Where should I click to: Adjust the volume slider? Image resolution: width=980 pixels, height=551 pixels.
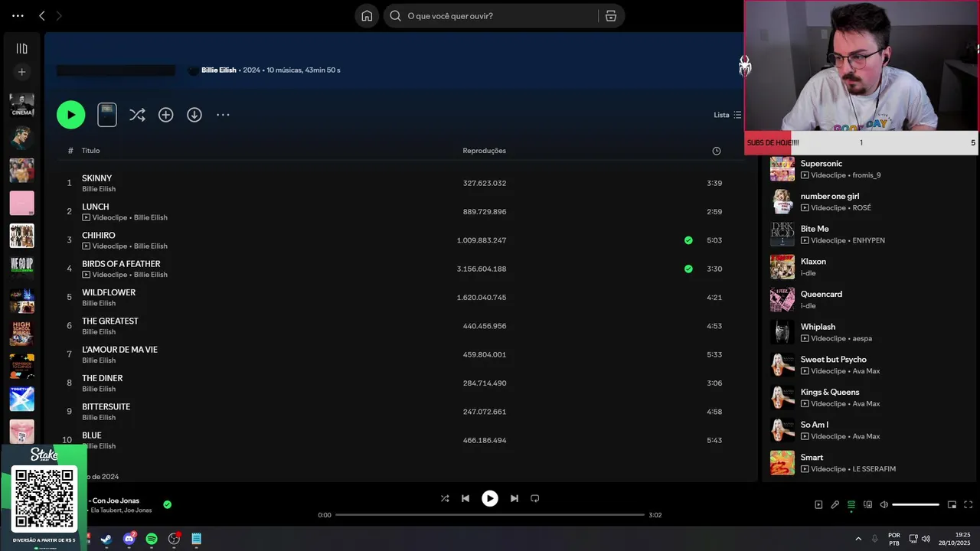coord(916,505)
